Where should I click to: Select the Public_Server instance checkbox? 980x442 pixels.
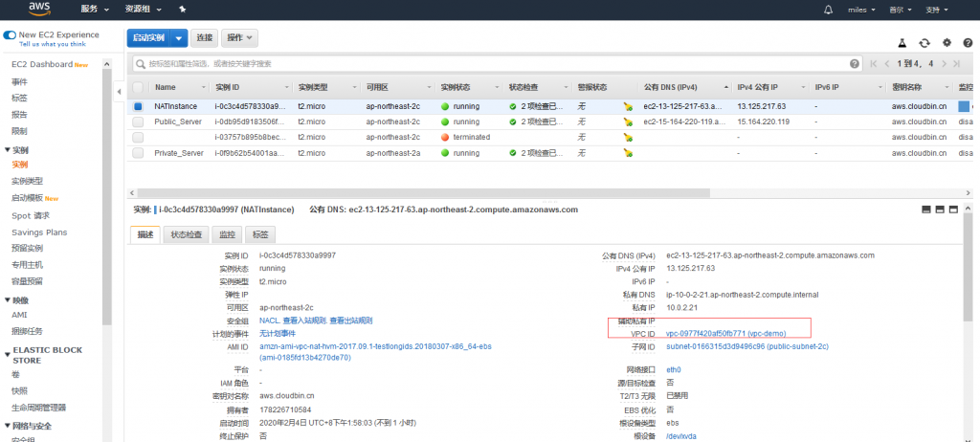(138, 122)
